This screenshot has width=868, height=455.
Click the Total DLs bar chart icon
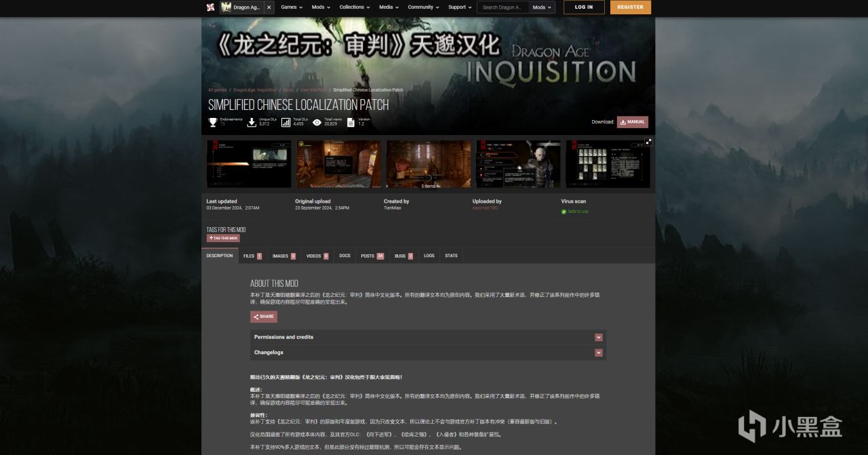[285, 122]
